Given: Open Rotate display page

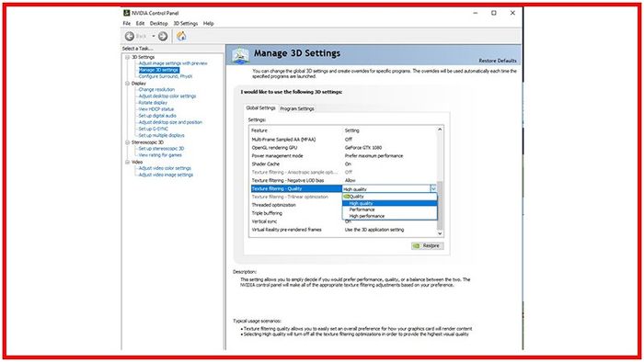Looking at the screenshot, I should coord(153,103).
